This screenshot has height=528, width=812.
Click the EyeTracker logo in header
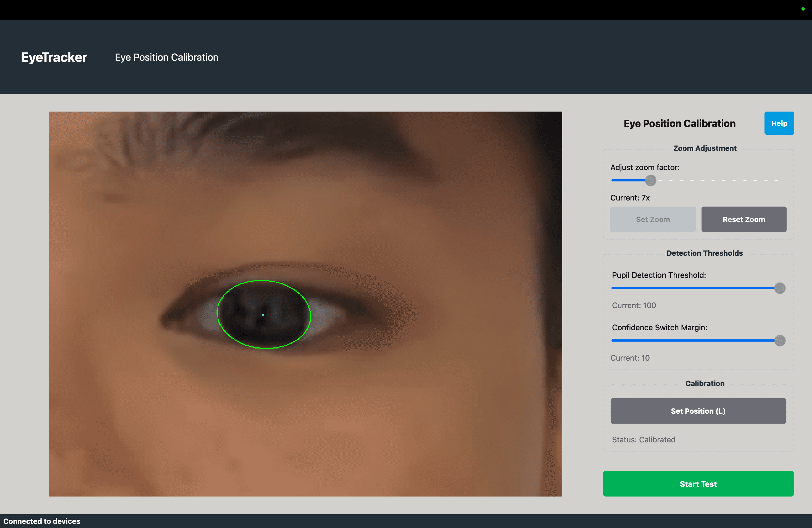click(54, 57)
